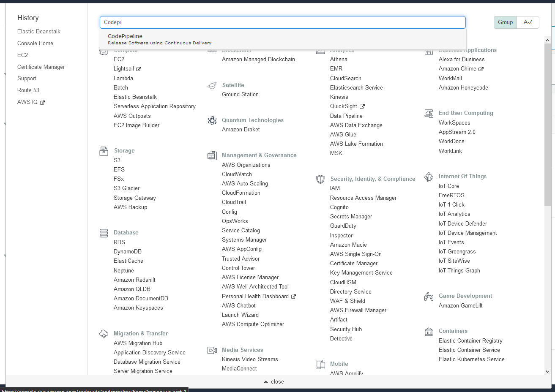This screenshot has height=392, width=555.
Task: Click the Security shield icon
Action: (320, 179)
